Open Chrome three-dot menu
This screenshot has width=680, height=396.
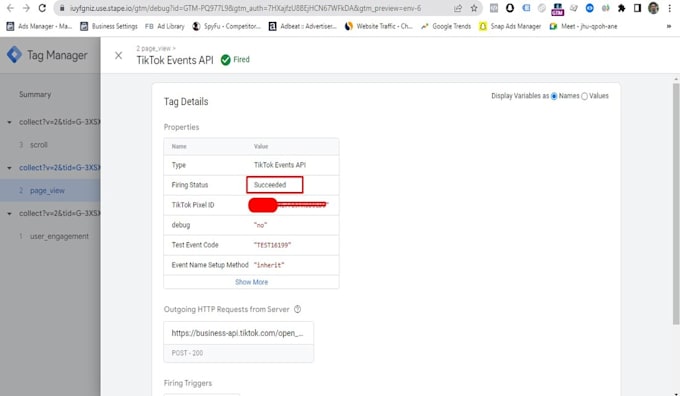(x=670, y=8)
